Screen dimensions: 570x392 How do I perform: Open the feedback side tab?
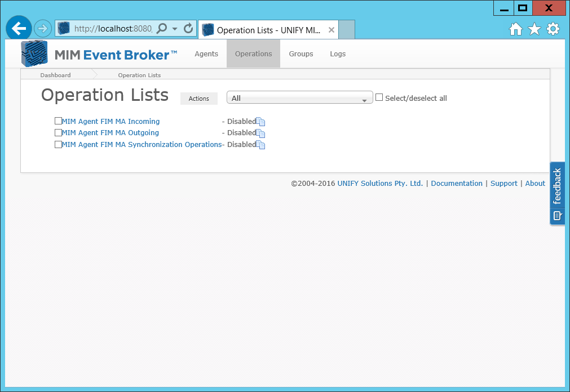click(557, 193)
